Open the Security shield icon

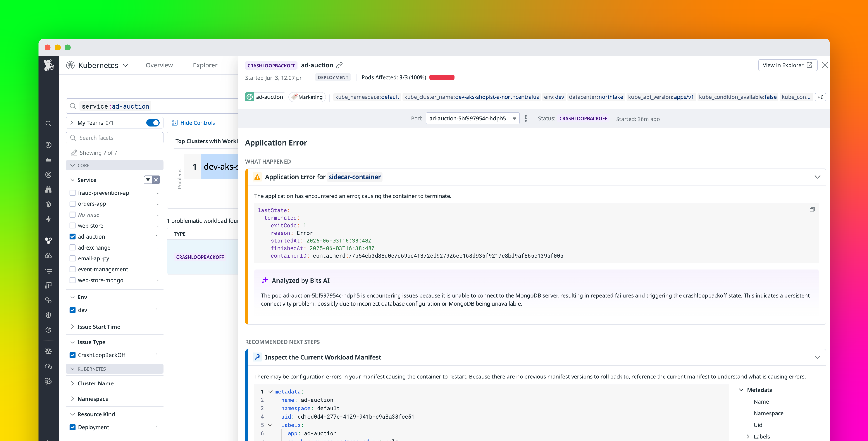coord(48,315)
